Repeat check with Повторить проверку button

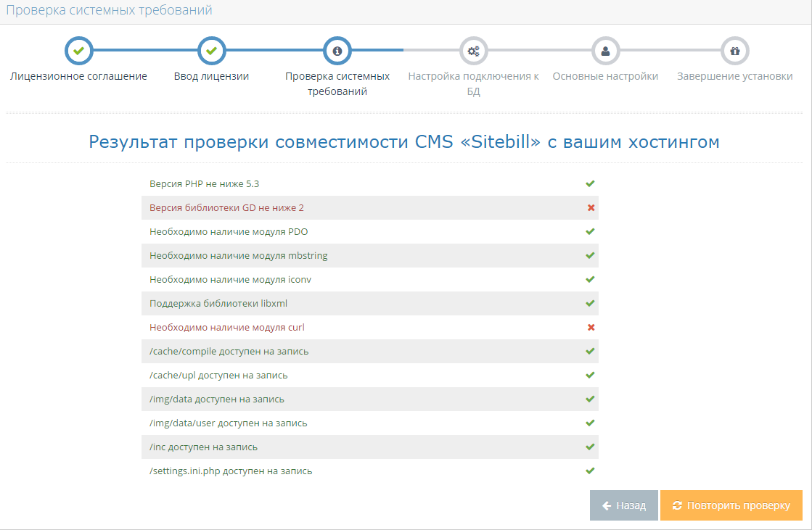(x=731, y=505)
